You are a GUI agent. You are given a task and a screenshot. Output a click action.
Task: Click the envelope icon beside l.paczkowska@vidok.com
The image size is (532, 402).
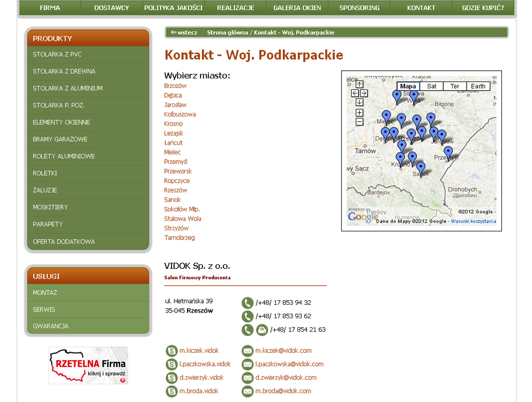[x=247, y=365]
